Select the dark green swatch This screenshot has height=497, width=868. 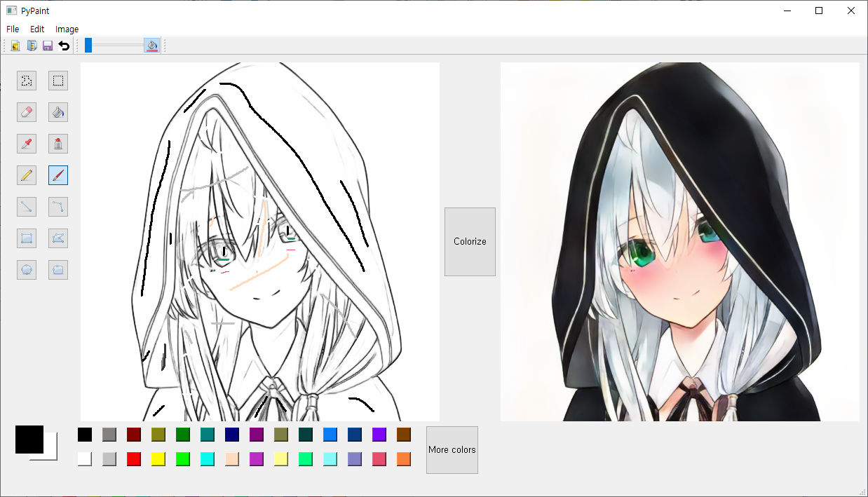coord(183,435)
